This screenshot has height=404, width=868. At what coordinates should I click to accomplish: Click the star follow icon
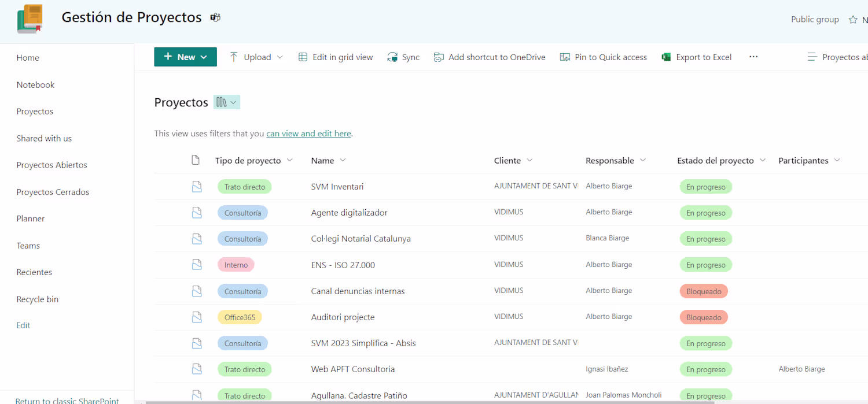point(853,20)
